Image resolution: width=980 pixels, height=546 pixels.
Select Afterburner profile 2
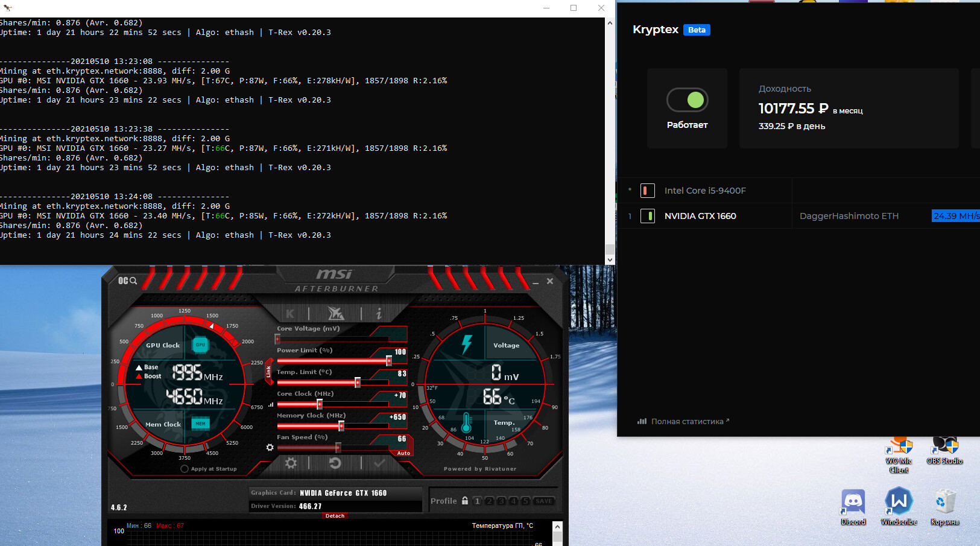click(x=489, y=501)
